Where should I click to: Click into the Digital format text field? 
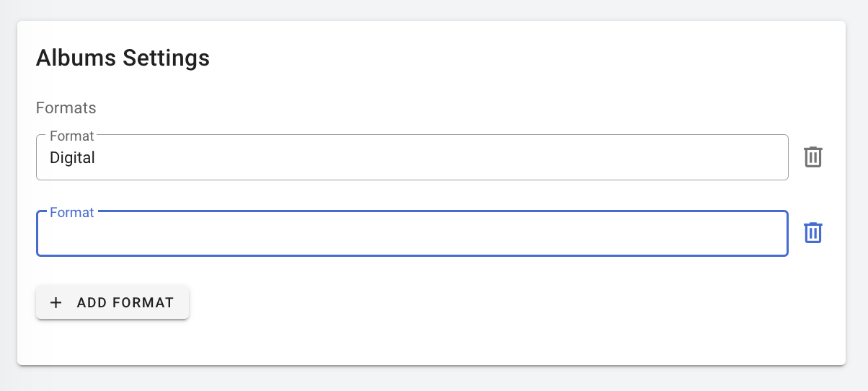(412, 157)
